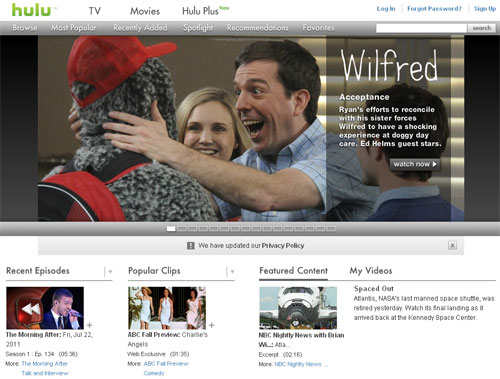Go to Most Popular

[x=73, y=28]
